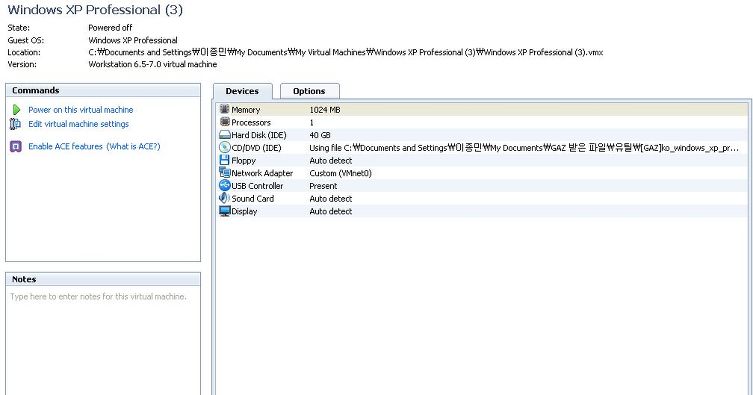Click the Processors icon

224,122
